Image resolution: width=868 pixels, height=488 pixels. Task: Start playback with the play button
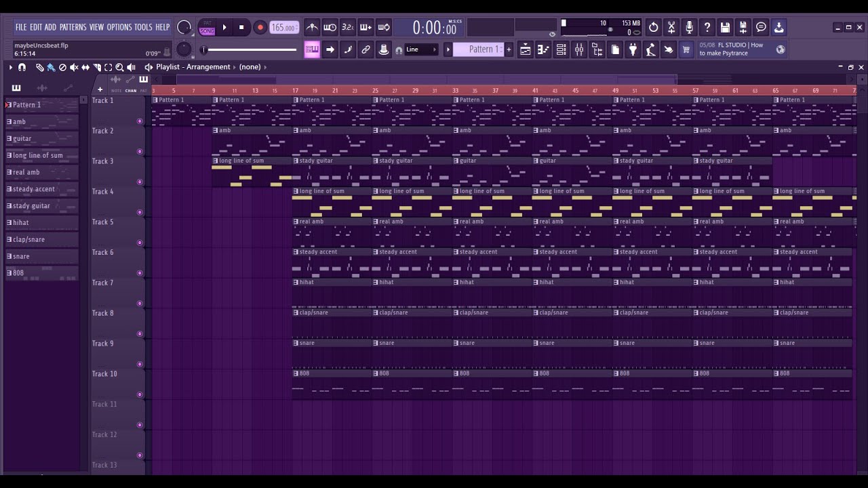224,27
